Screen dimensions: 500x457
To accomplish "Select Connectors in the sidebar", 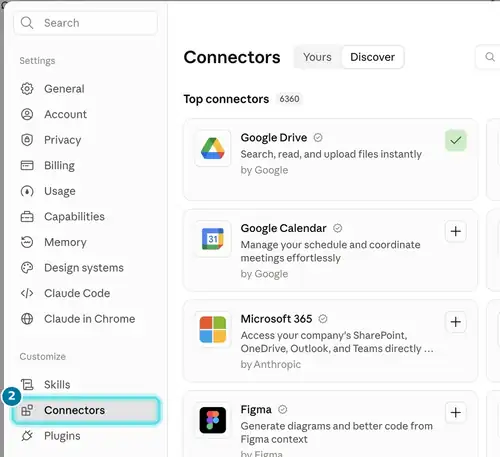I will [86, 410].
